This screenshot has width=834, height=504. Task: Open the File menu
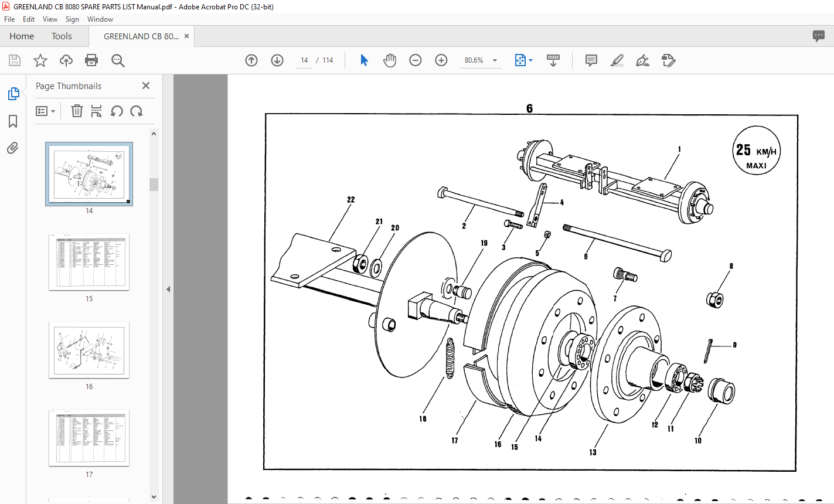pyautogui.click(x=9, y=19)
